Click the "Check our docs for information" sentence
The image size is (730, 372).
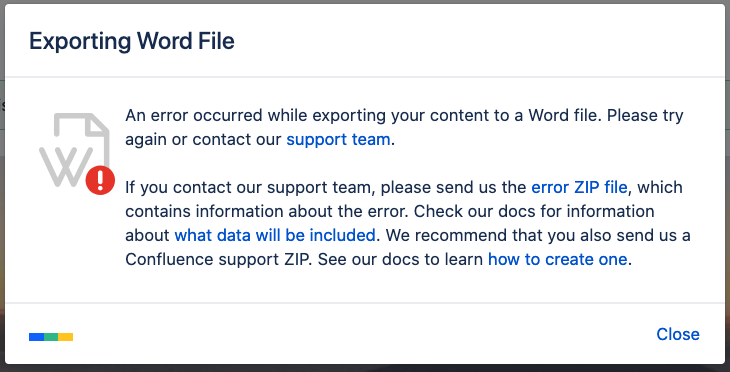(x=534, y=211)
